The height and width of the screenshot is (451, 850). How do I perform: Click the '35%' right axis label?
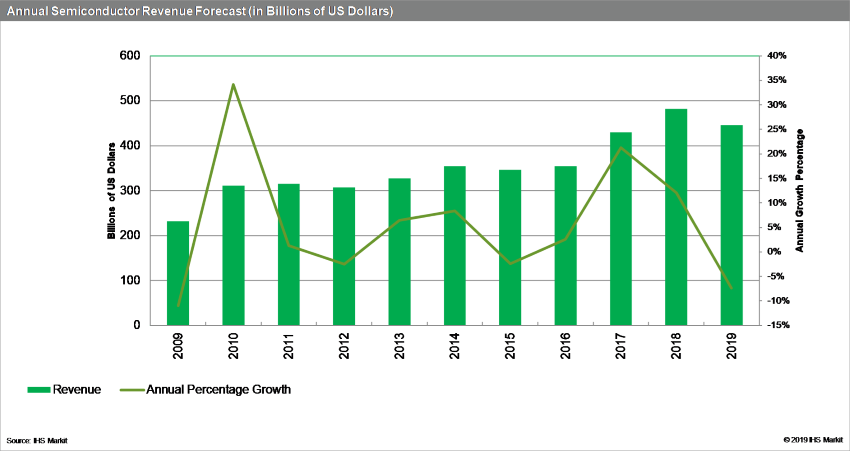[777, 80]
